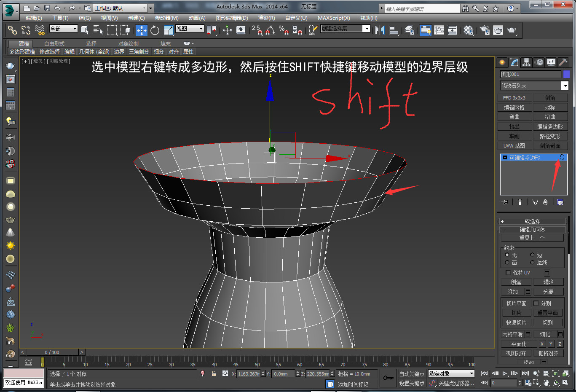Click the Selection Lock padlock icon

(x=214, y=373)
